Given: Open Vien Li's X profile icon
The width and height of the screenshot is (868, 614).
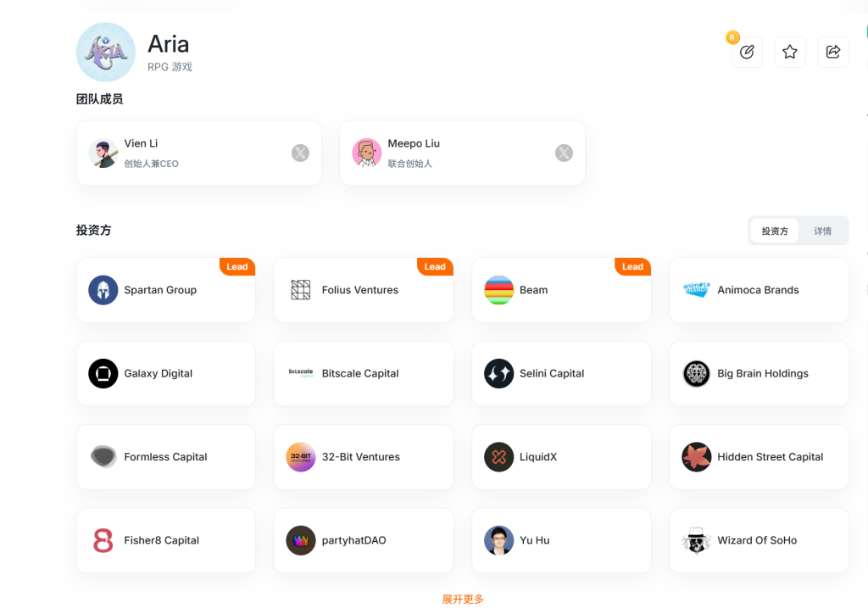Looking at the screenshot, I should (300, 153).
